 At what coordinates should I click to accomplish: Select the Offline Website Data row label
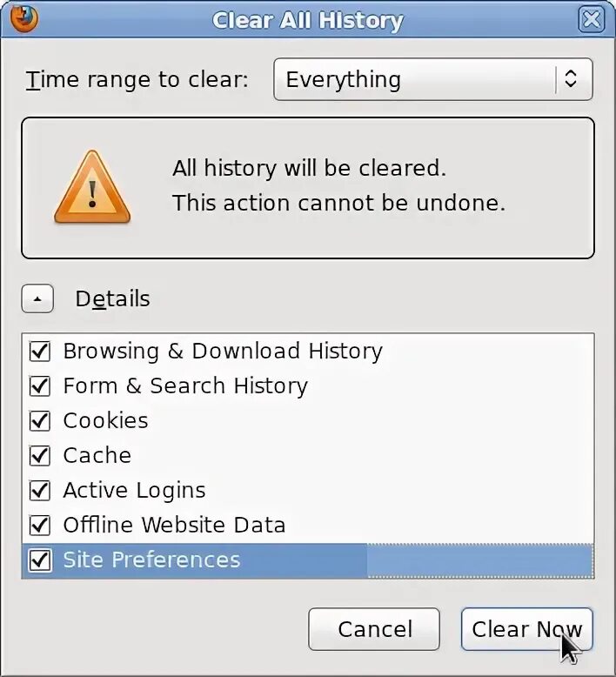(174, 526)
